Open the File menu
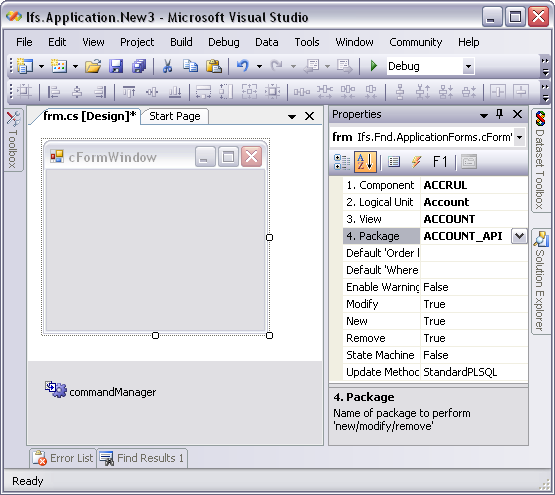The width and height of the screenshot is (555, 495). (x=24, y=42)
